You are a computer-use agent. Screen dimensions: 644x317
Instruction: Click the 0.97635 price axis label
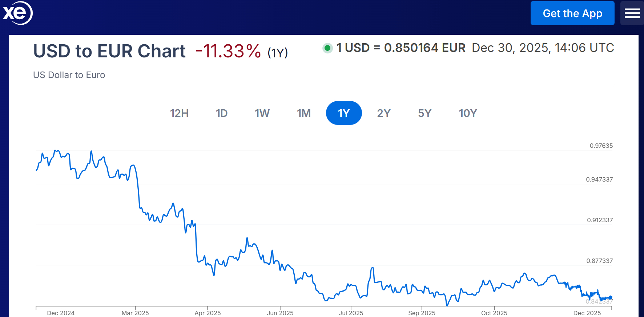601,146
